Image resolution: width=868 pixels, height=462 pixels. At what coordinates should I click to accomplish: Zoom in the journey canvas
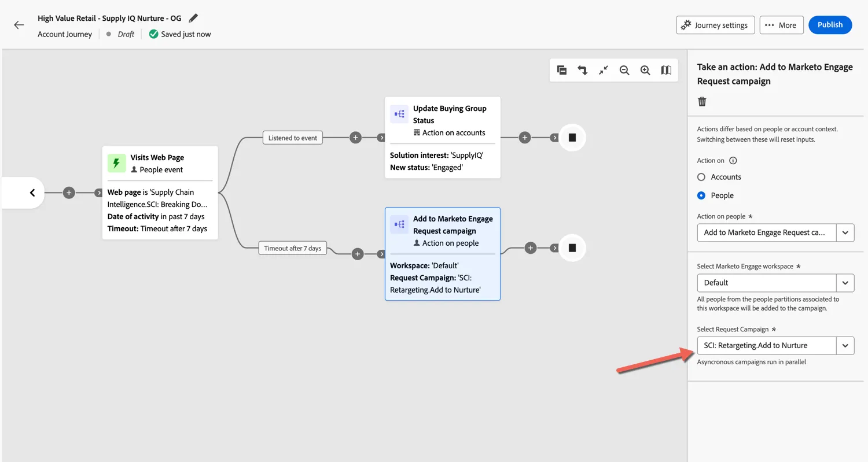pos(645,70)
